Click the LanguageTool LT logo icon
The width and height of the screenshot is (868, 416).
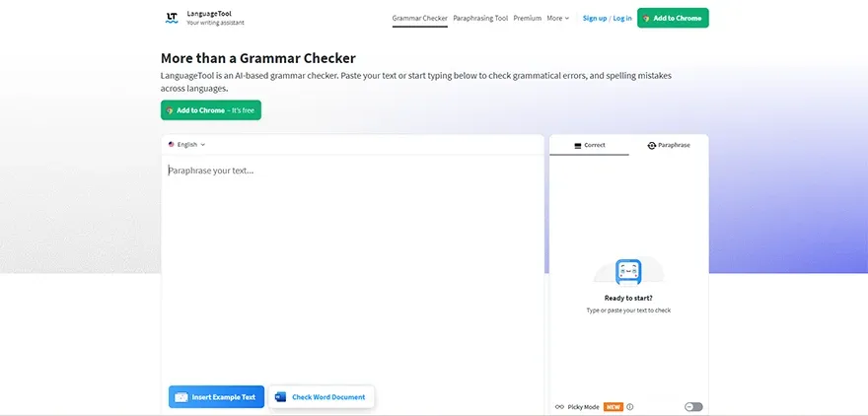(172, 18)
